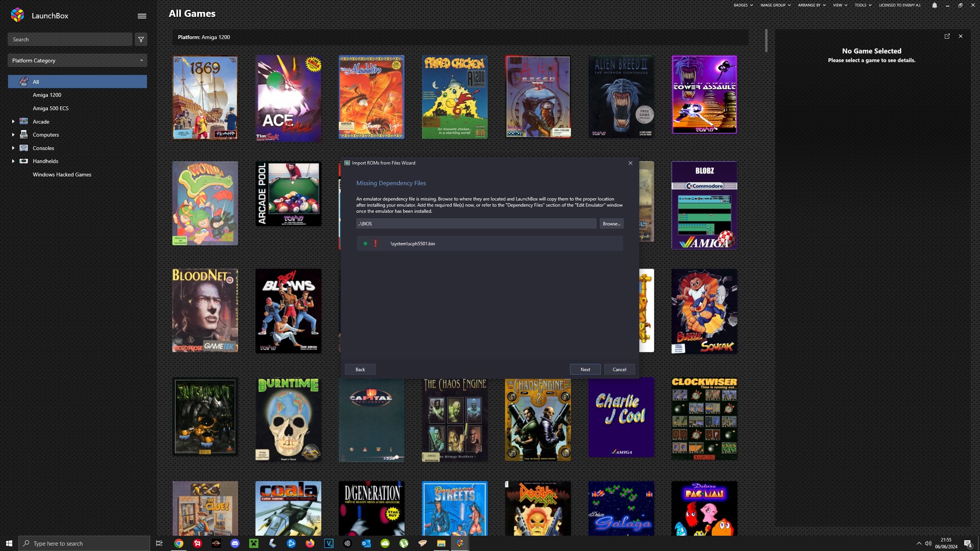The width and height of the screenshot is (980, 551).
Task: Open the Platform Category dropdown
Action: click(77, 60)
